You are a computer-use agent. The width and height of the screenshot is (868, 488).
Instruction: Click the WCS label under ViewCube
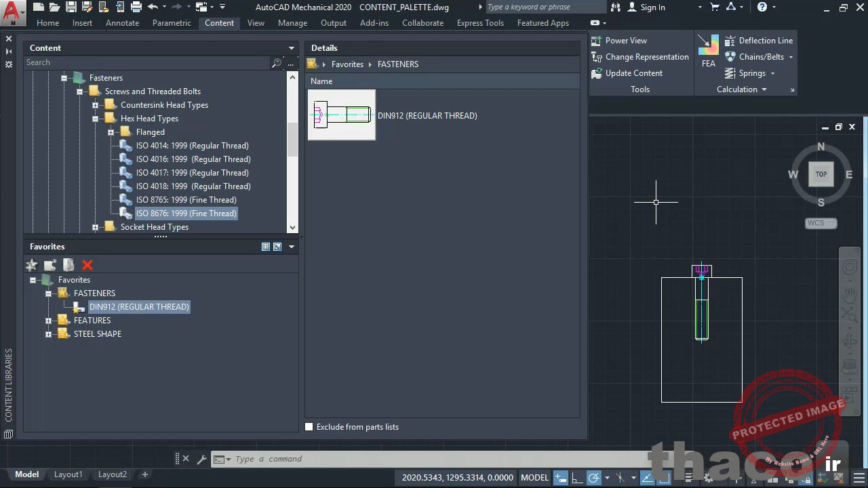click(821, 223)
